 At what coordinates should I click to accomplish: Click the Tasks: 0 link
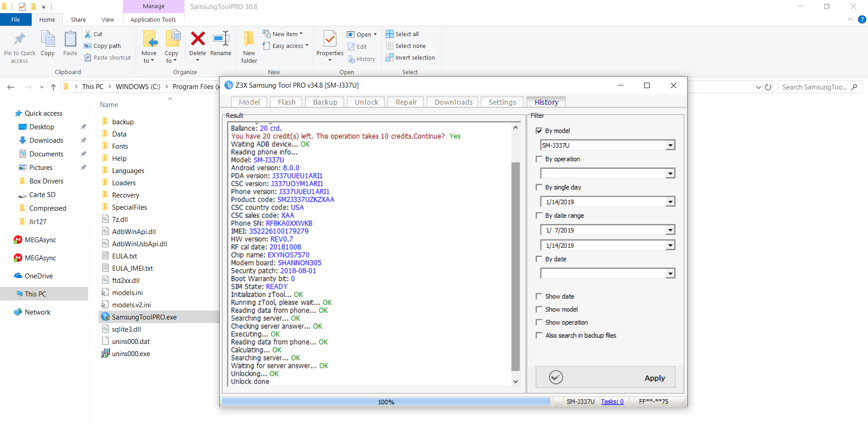tap(612, 402)
